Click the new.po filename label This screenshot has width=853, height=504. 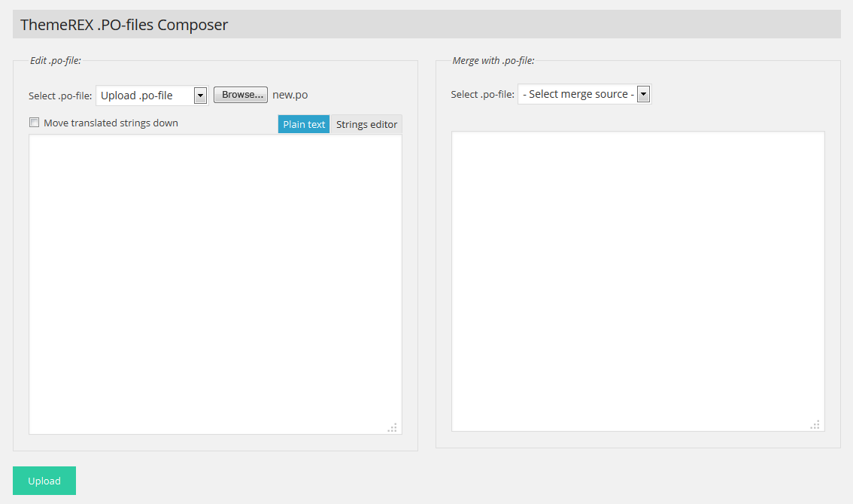click(x=289, y=95)
